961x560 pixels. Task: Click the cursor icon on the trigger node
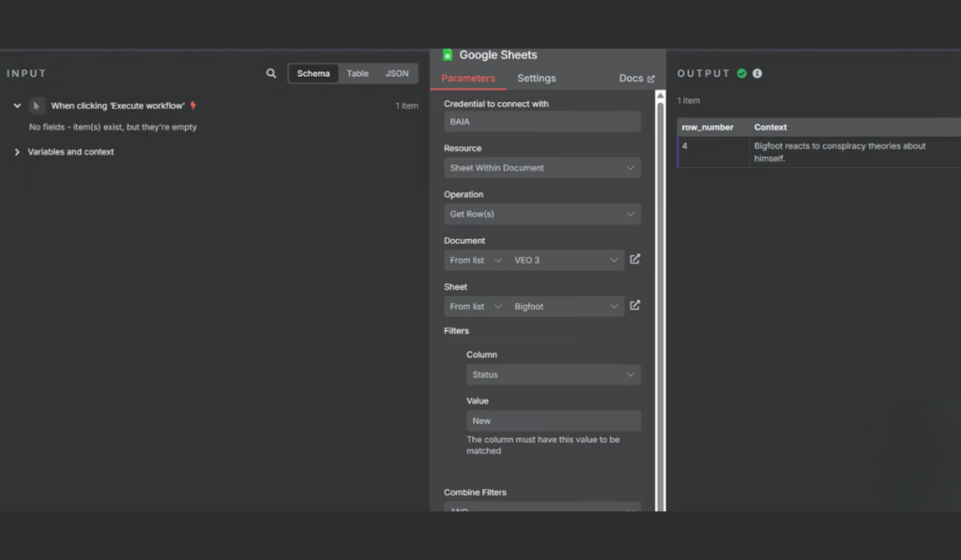pyautogui.click(x=37, y=105)
